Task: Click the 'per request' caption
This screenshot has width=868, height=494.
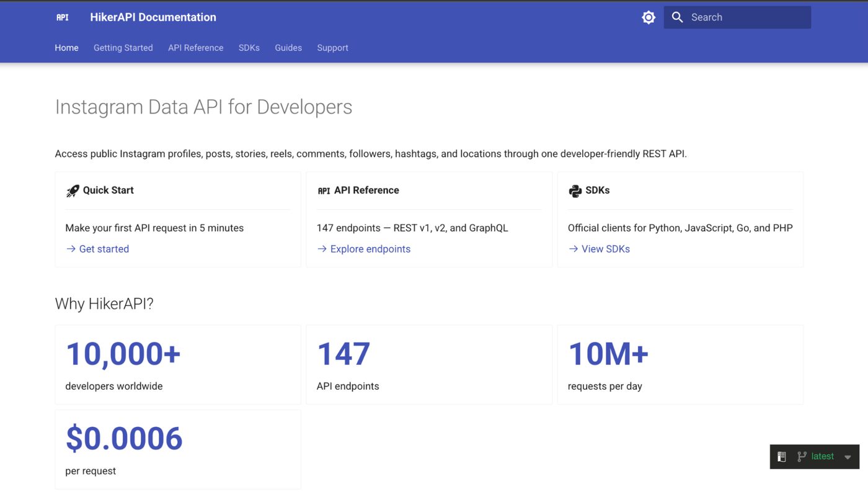Action: coord(91,471)
